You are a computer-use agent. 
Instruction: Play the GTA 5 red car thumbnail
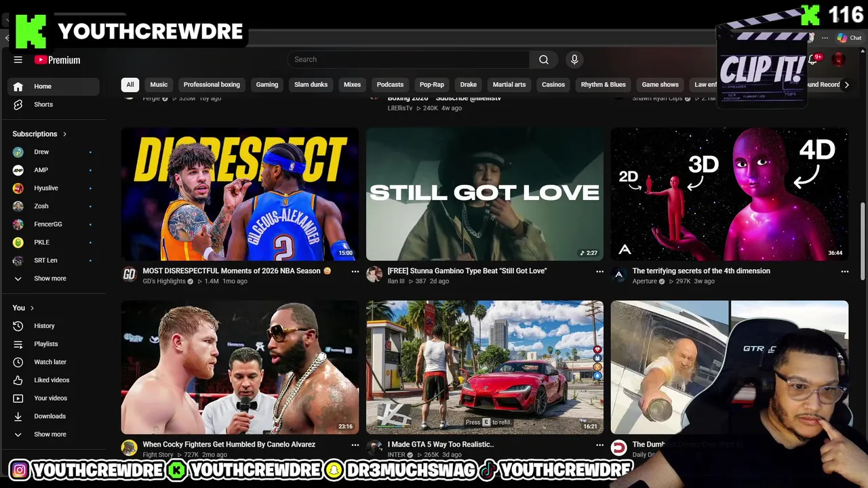(485, 367)
